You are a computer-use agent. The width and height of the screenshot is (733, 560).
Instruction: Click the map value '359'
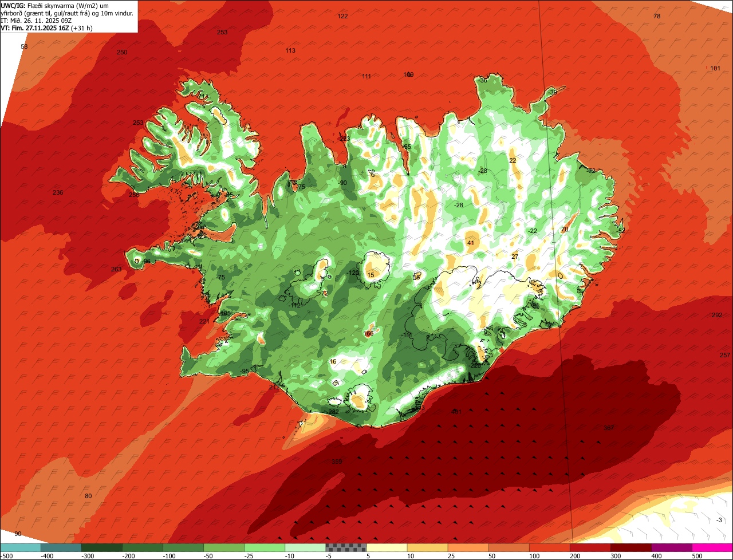point(337,462)
